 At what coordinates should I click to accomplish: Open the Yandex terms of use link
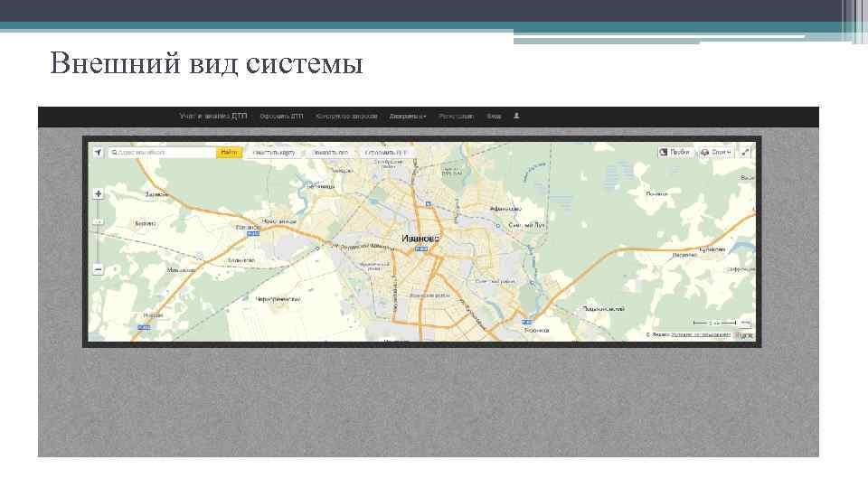pos(701,334)
